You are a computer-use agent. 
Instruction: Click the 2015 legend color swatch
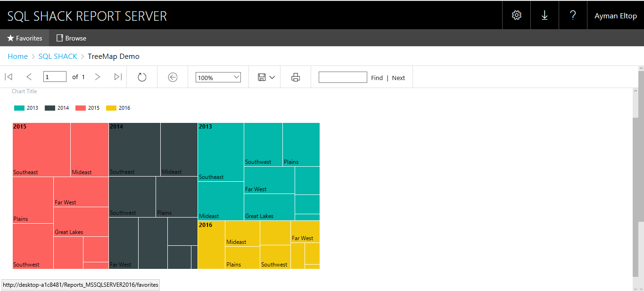tap(81, 108)
